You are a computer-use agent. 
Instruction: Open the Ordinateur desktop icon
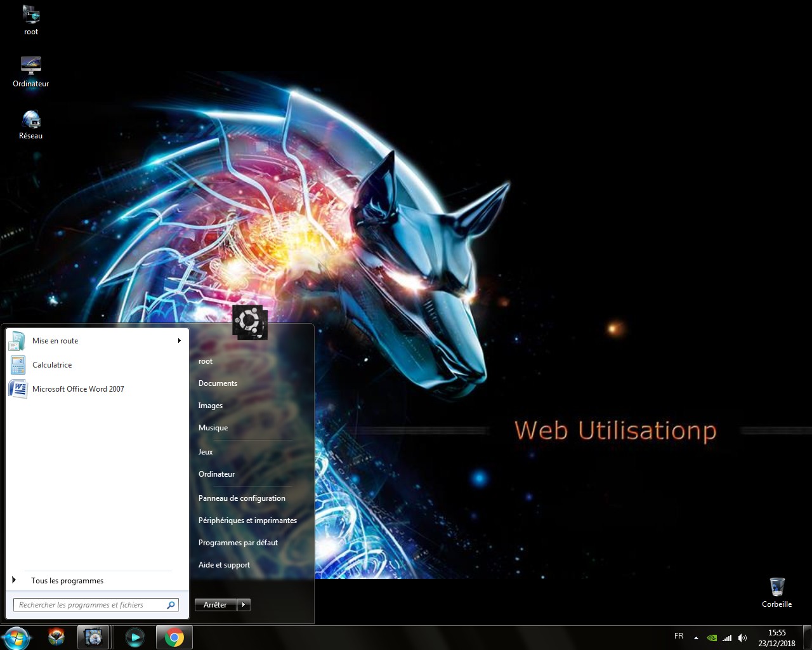[x=30, y=72]
